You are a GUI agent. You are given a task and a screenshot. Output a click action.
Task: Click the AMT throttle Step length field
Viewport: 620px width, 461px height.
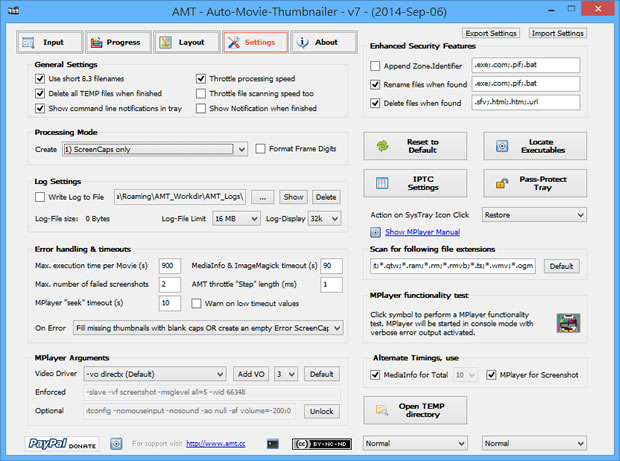tap(331, 284)
